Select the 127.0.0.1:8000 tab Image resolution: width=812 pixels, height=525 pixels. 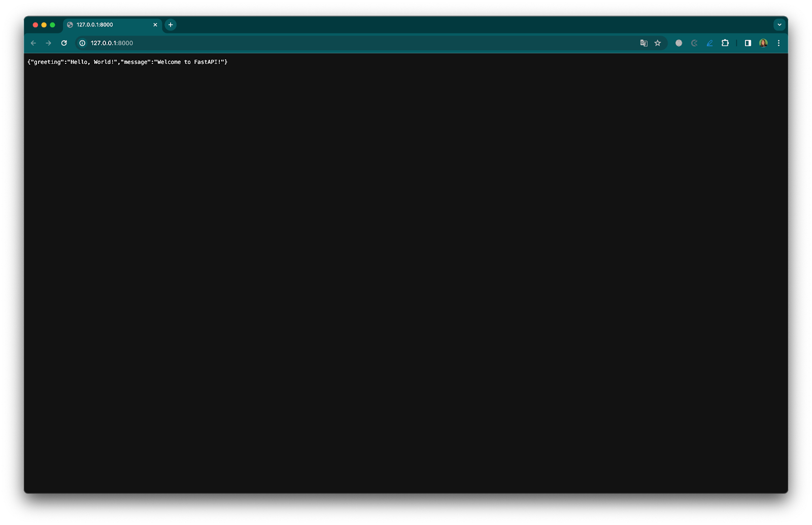112,25
